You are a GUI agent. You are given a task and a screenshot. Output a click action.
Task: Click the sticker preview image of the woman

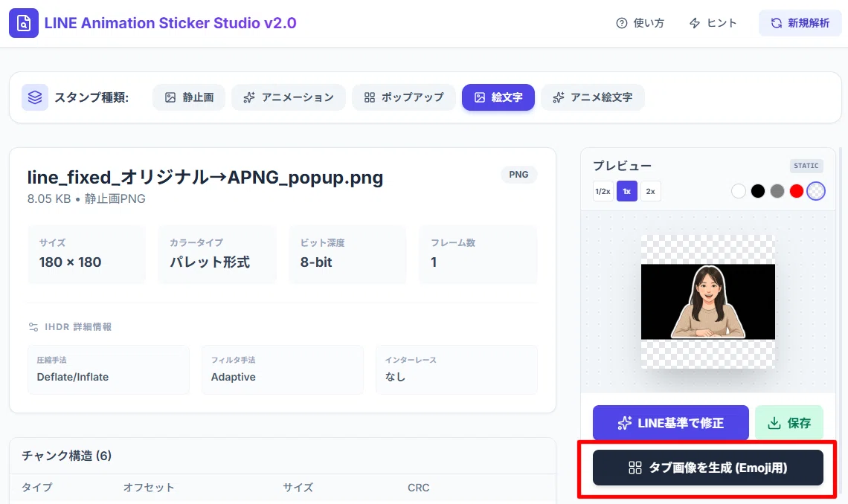[x=708, y=301]
